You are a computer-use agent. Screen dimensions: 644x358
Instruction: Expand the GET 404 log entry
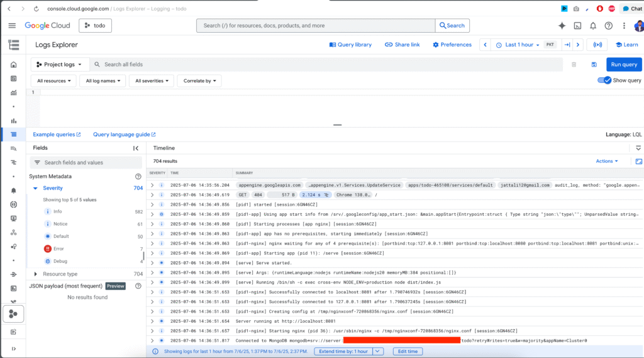pyautogui.click(x=152, y=195)
